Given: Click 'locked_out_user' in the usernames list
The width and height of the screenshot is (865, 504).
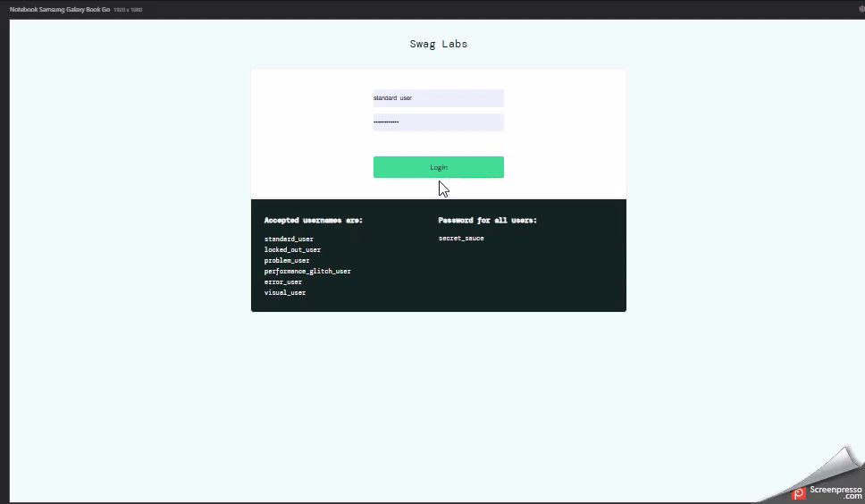Looking at the screenshot, I should (292, 250).
